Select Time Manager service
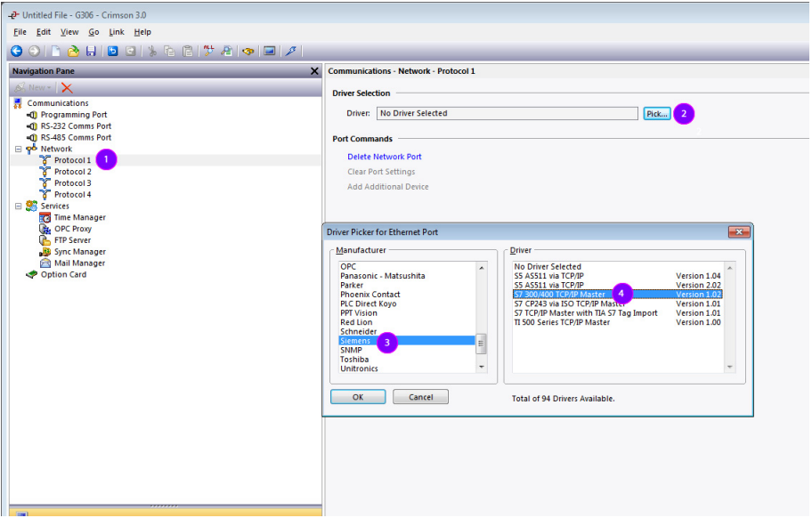Viewport: 812px width, 518px height. pyautogui.click(x=80, y=217)
